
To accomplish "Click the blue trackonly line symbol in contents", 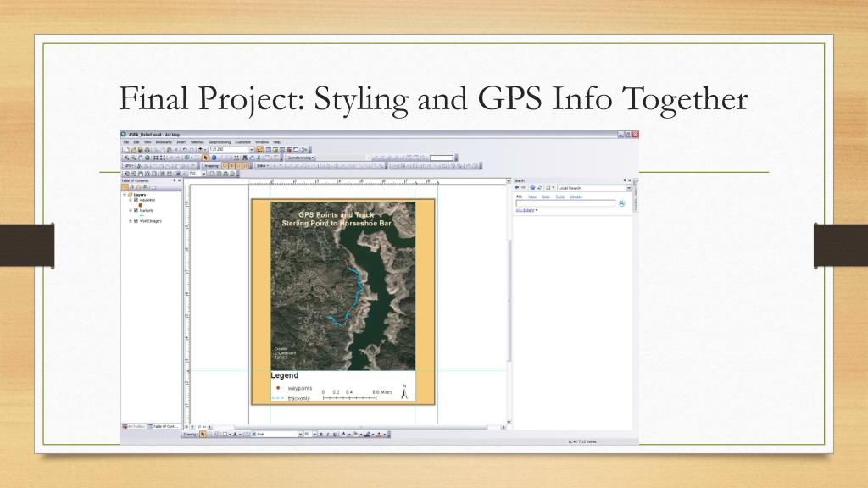I will [142, 216].
